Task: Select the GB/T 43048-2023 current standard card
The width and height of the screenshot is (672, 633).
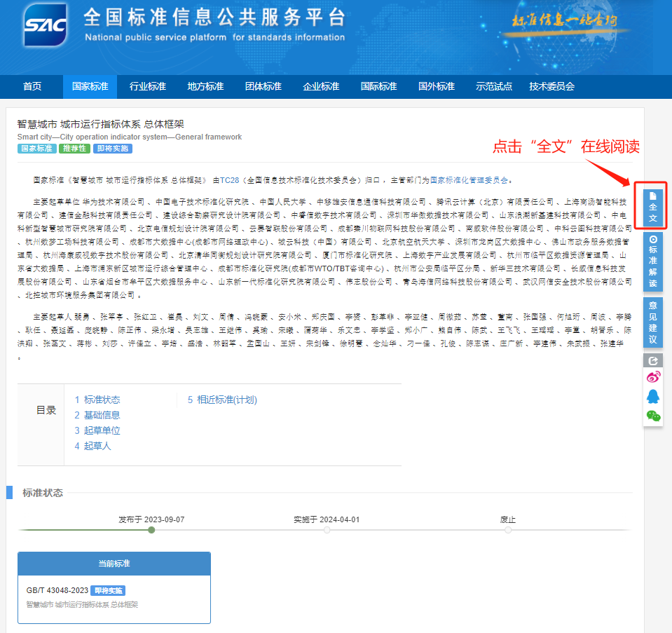Action: point(114,597)
